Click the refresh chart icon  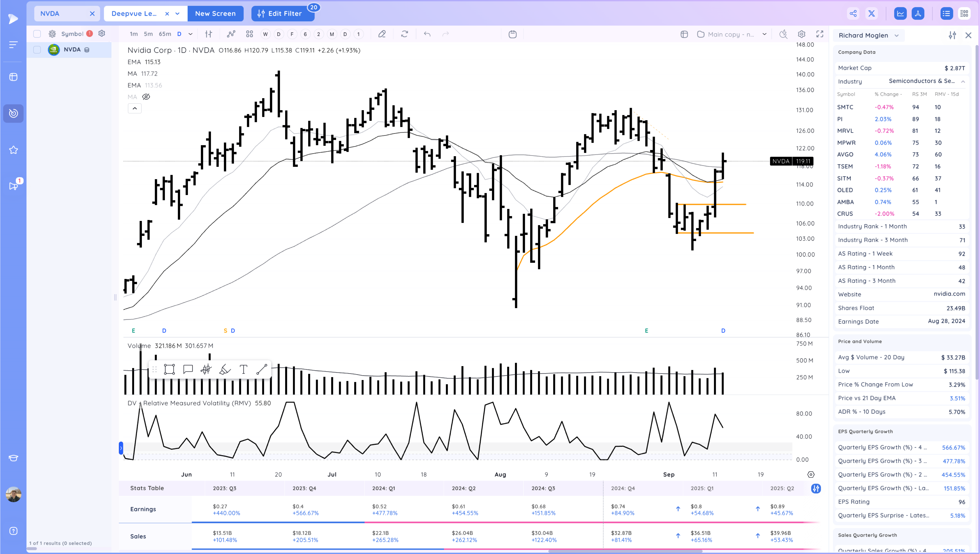[x=404, y=34]
